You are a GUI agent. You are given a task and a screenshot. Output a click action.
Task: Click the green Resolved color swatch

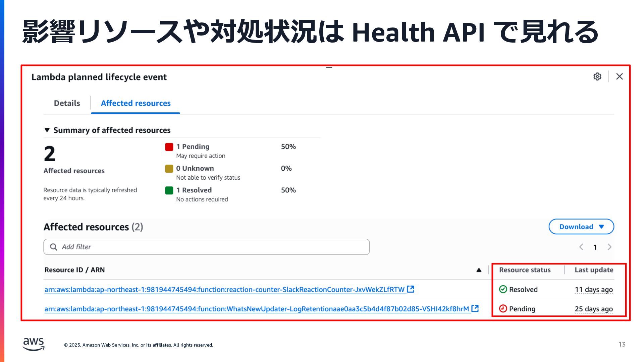[169, 190]
